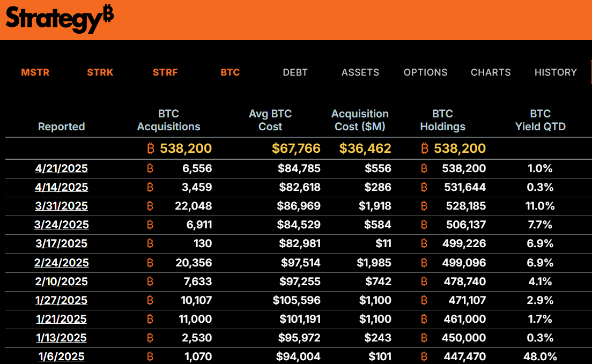Select the 450,000 holdings cell
The height and width of the screenshot is (364, 592).
click(464, 338)
